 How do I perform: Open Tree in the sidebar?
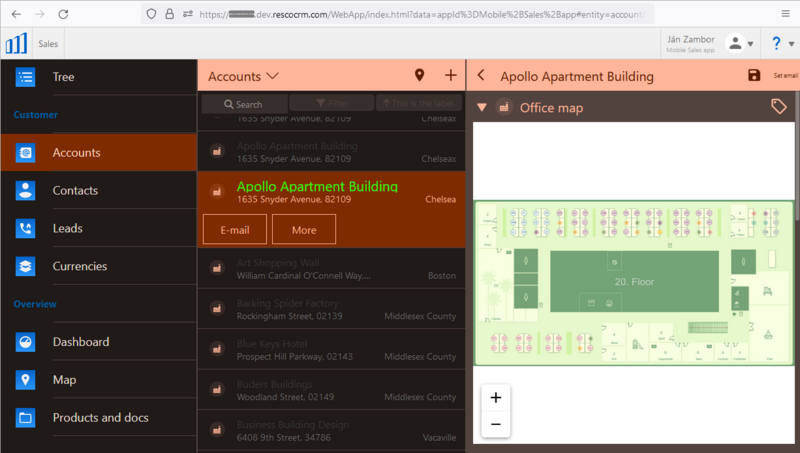pos(98,77)
